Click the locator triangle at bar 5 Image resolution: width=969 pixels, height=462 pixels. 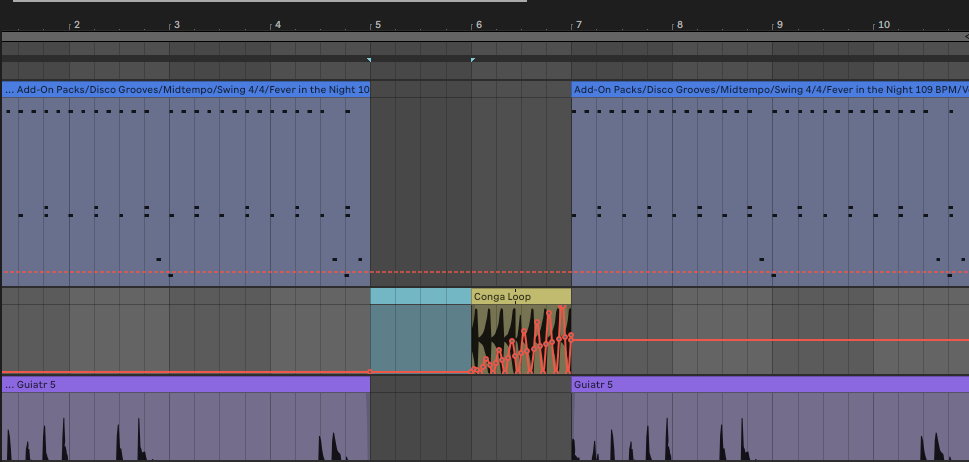[x=370, y=61]
